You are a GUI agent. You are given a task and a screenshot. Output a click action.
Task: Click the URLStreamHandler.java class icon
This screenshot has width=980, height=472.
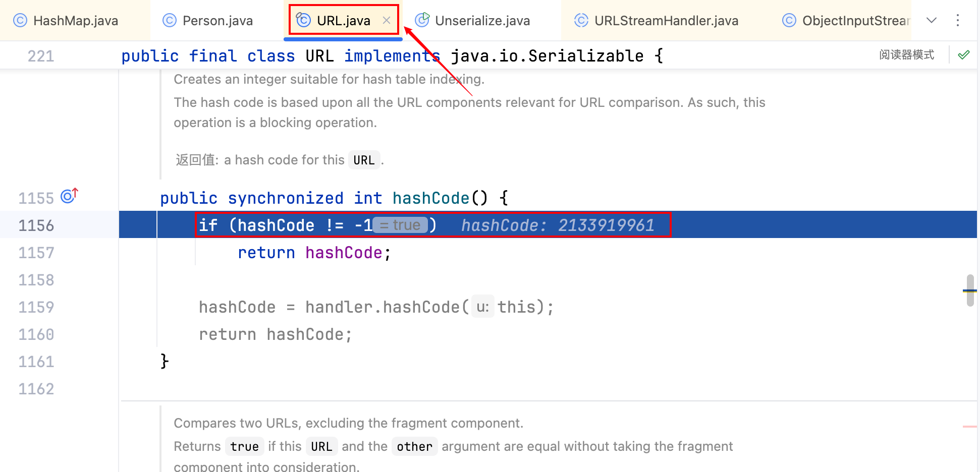(581, 21)
